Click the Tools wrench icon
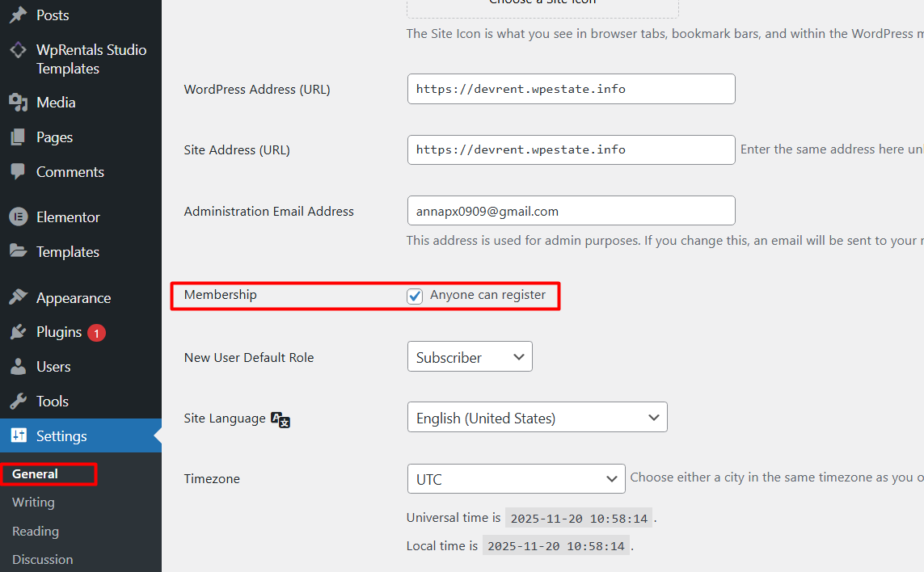 tap(18, 402)
